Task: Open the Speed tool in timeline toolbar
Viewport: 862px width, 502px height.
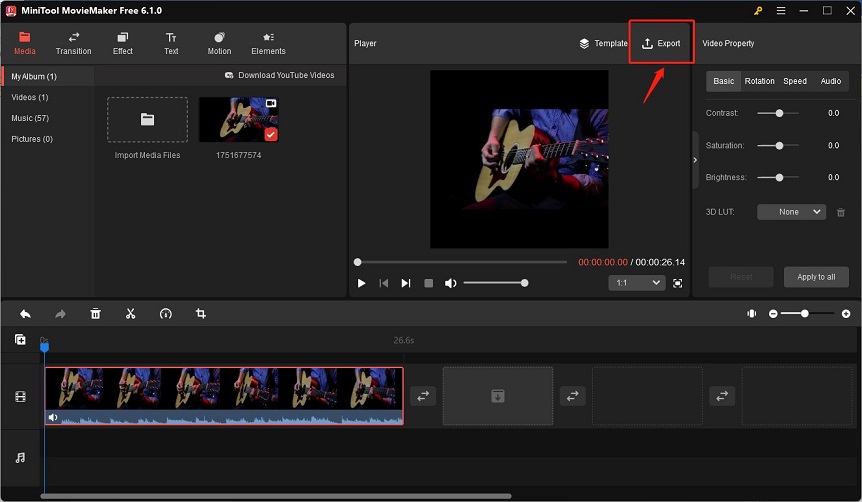Action: 165,313
